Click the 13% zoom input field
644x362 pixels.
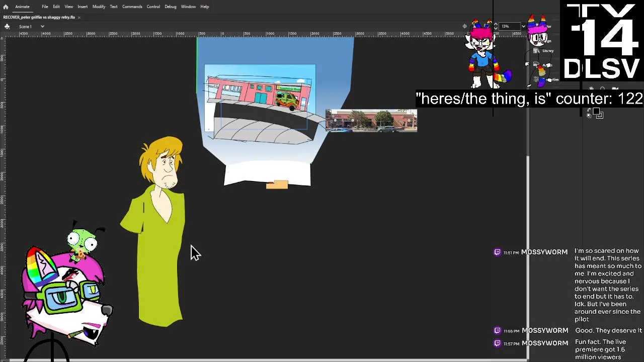click(509, 26)
